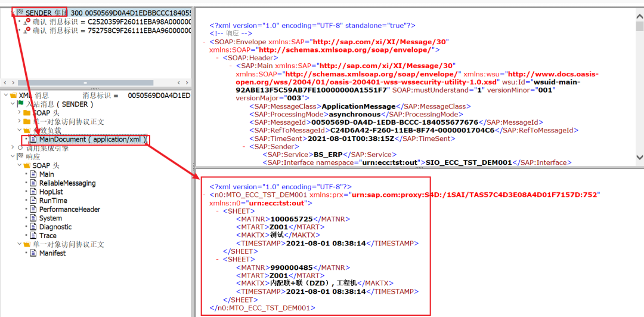Click the MAKTX value 测试

277,235
